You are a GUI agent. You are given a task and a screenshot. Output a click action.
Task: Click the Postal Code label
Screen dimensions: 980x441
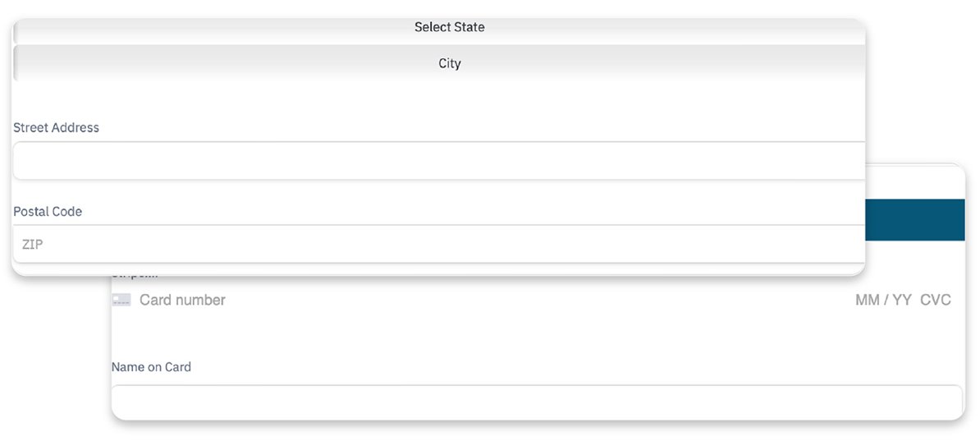click(x=48, y=212)
